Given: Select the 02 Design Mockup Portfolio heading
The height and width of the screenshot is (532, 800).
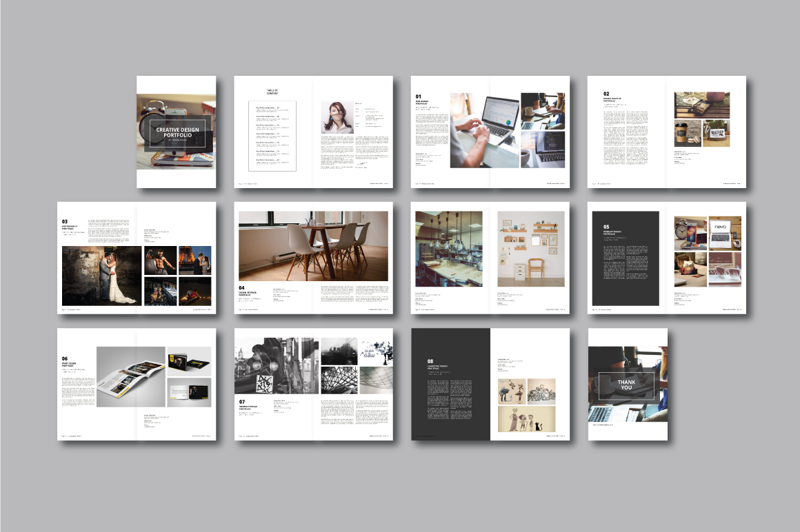Looking at the screenshot, I should (x=615, y=96).
